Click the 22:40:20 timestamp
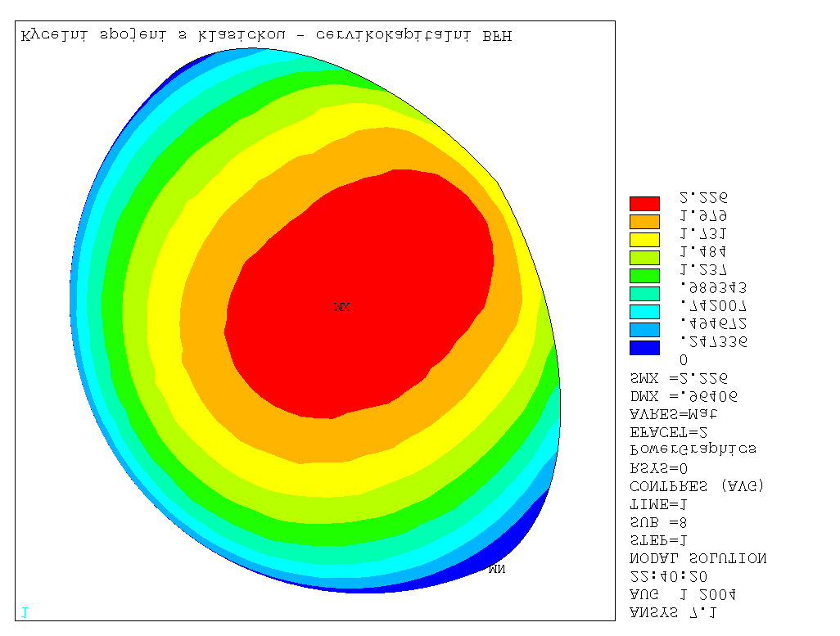The height and width of the screenshot is (636, 840). (669, 576)
